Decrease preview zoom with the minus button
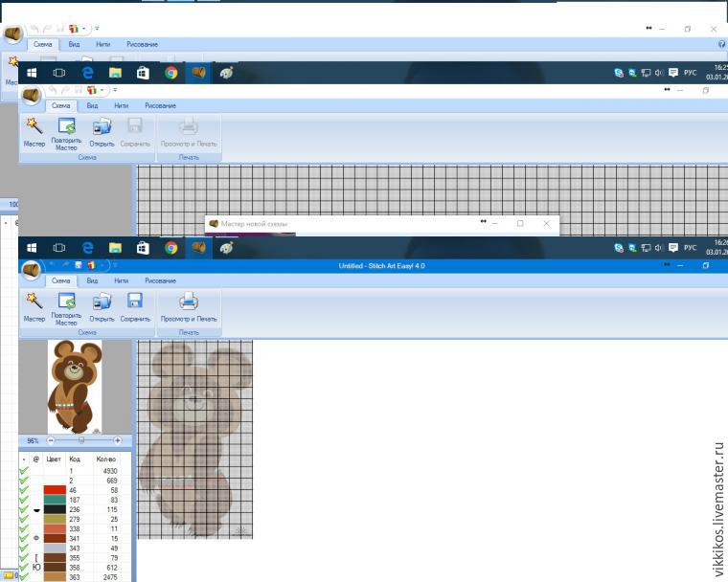 51,440
